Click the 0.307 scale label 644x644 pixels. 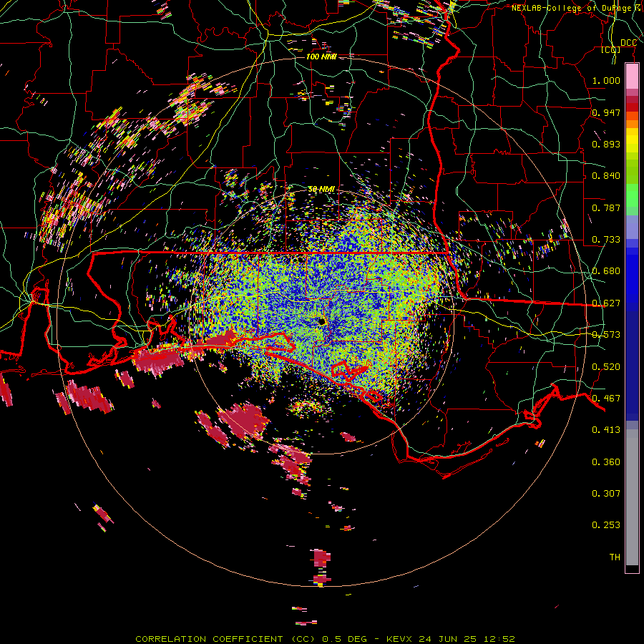click(x=606, y=494)
